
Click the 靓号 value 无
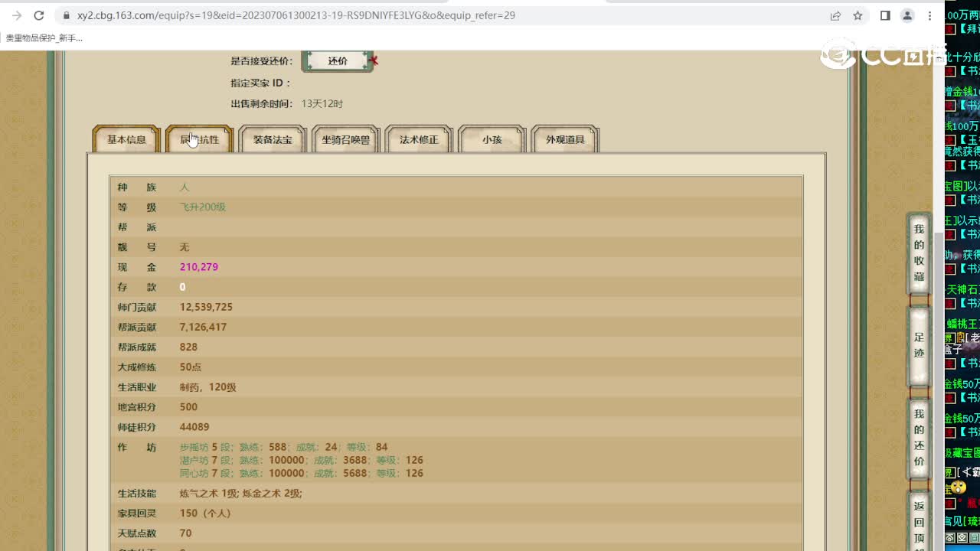[185, 247]
